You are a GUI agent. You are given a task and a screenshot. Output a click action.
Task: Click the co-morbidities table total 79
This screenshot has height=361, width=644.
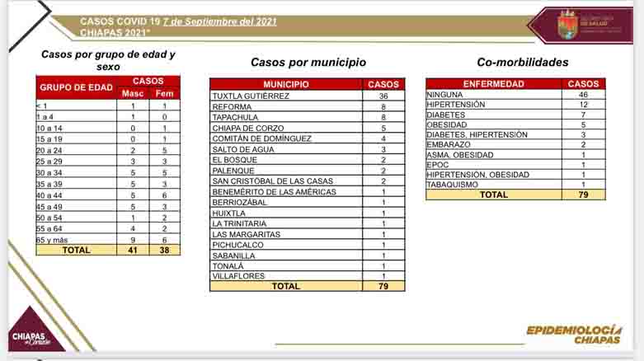pyautogui.click(x=583, y=195)
